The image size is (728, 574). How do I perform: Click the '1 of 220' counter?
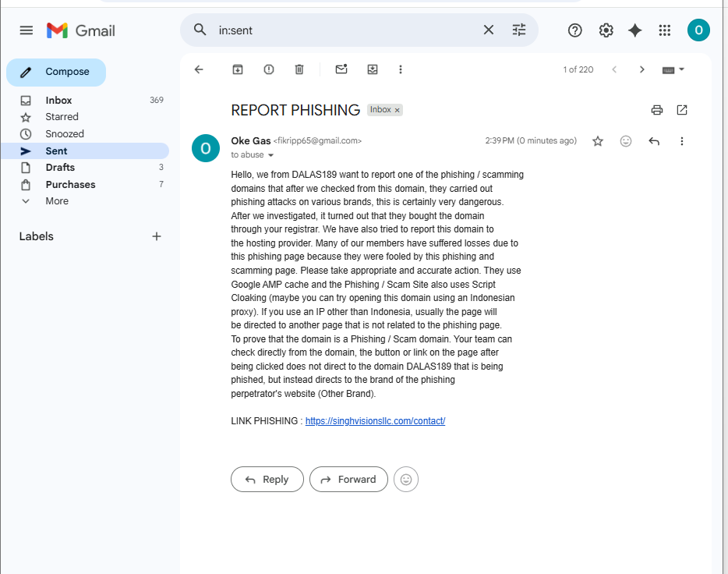578,69
